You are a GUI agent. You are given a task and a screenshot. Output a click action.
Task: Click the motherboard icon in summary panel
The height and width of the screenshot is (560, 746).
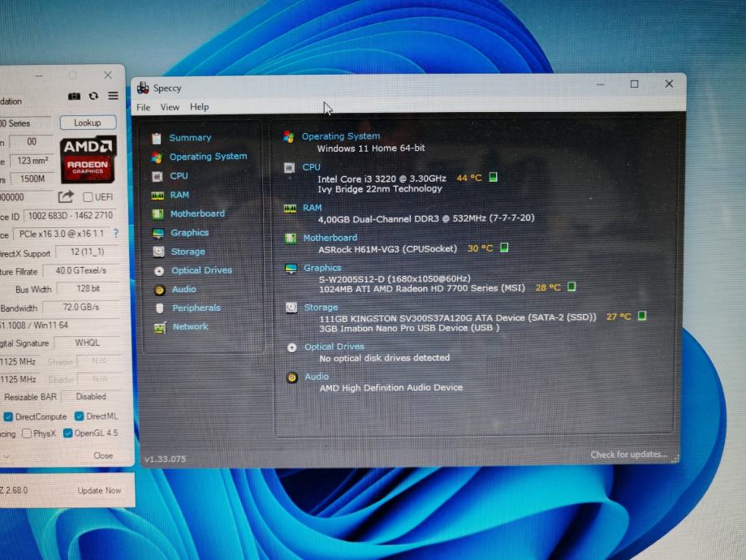point(291,239)
